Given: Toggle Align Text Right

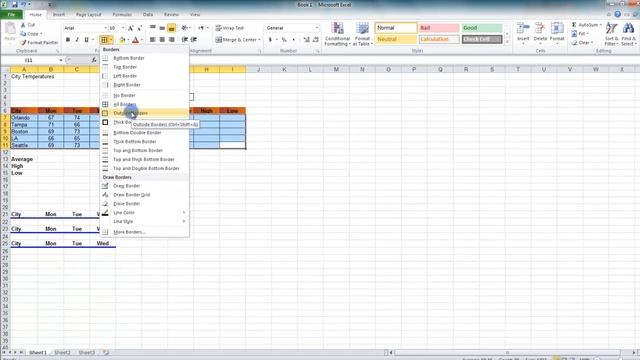Looking at the screenshot, I should click(x=171, y=40).
